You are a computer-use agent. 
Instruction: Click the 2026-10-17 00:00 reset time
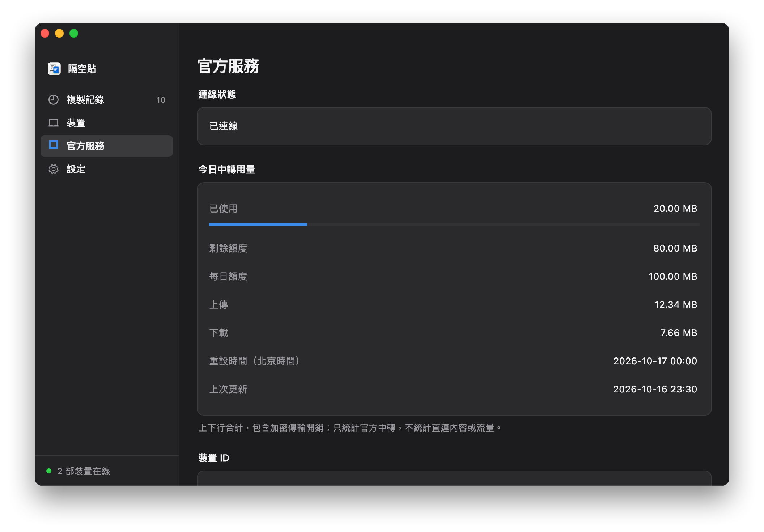pos(655,361)
